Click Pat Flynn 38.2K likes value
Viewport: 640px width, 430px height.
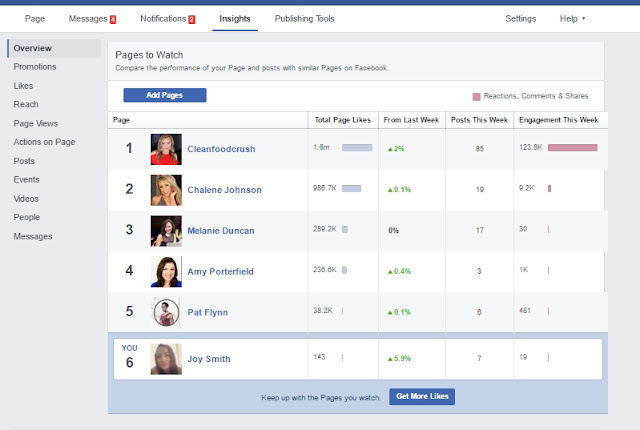323,310
